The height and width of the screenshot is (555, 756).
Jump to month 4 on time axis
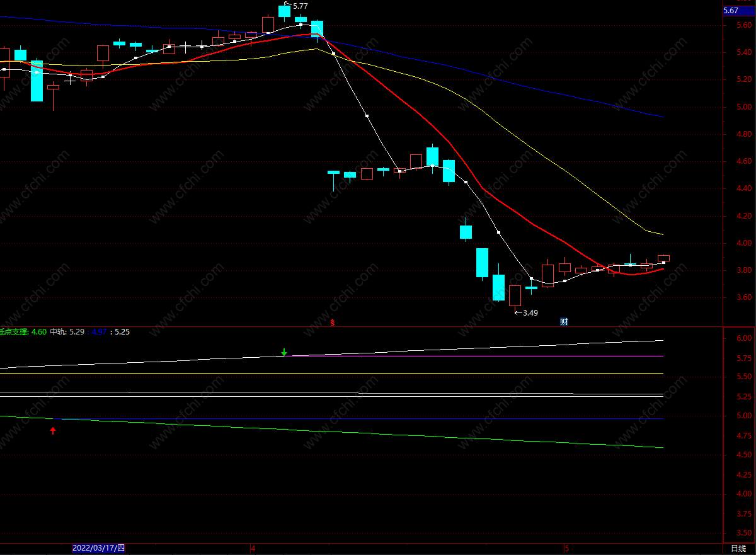coord(253,548)
